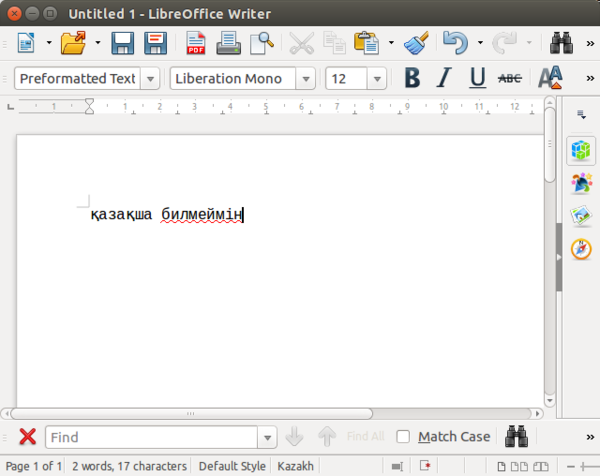Toggle Underline formatting
Viewport: 600px width, 476px height.
click(477, 78)
